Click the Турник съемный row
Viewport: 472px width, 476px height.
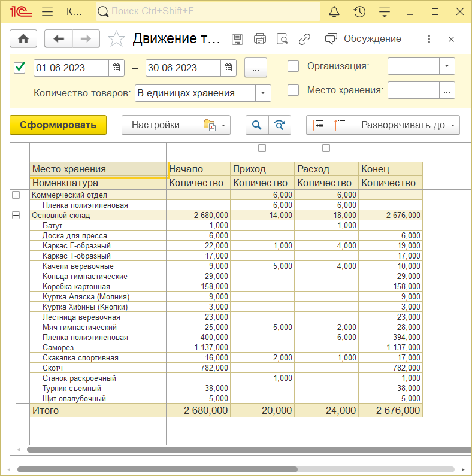226,388
